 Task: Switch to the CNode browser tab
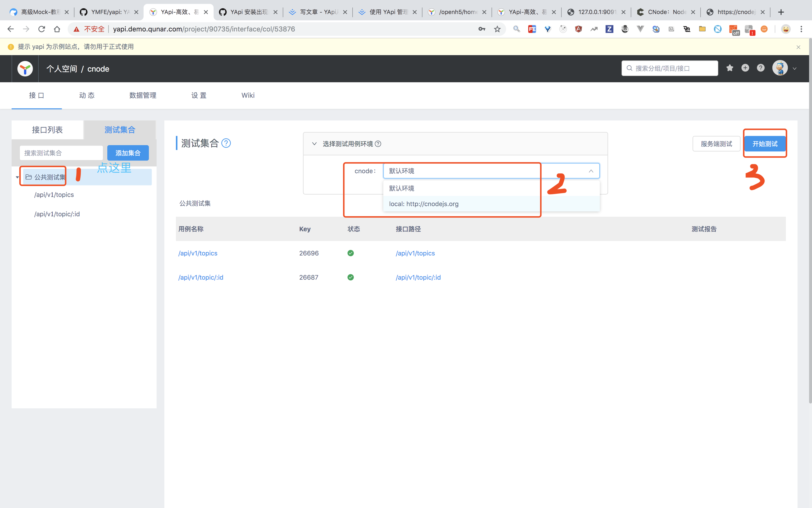click(665, 12)
